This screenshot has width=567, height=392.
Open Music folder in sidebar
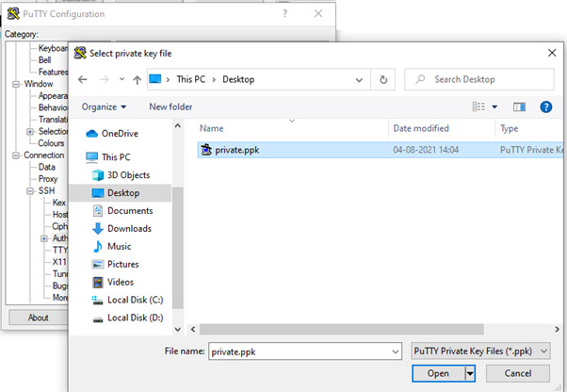pos(112,247)
